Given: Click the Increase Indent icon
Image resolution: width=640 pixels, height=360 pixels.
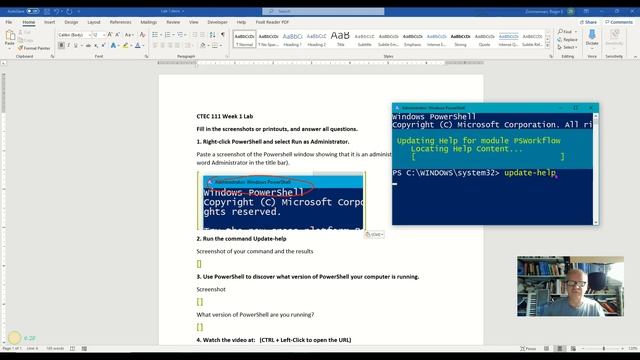Looking at the screenshot, I should (x=202, y=35).
